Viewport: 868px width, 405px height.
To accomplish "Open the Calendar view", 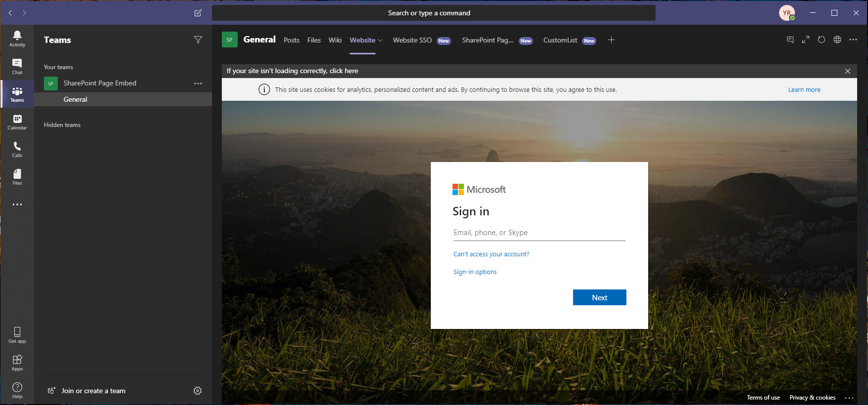I will click(x=17, y=121).
